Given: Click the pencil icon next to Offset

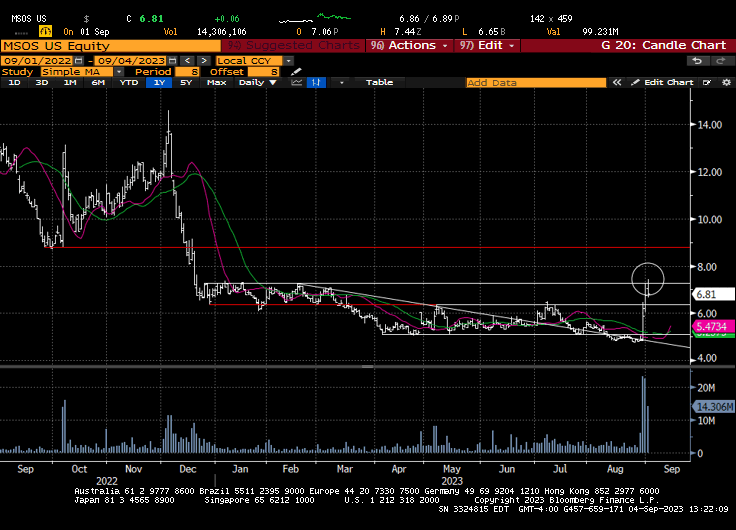Looking at the screenshot, I should coord(296,72).
